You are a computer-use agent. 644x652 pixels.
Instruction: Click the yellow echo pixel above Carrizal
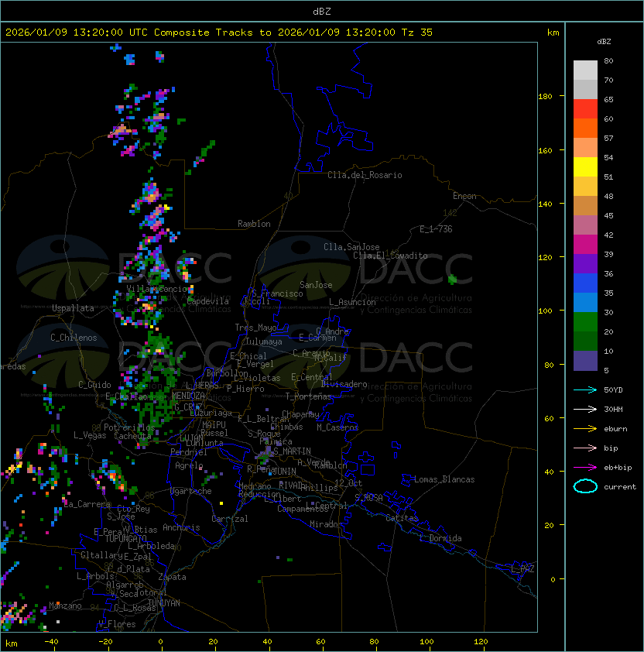click(x=221, y=503)
